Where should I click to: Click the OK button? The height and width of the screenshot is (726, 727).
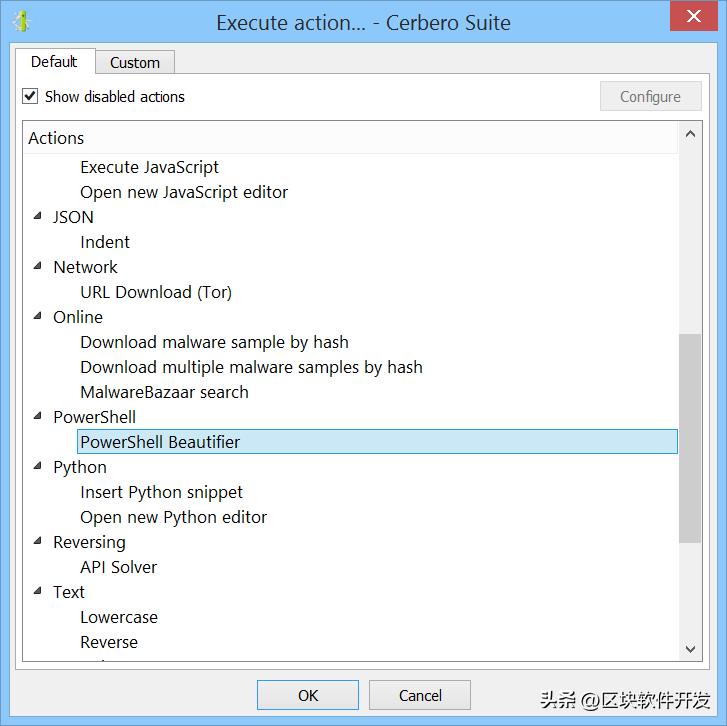[x=308, y=695]
